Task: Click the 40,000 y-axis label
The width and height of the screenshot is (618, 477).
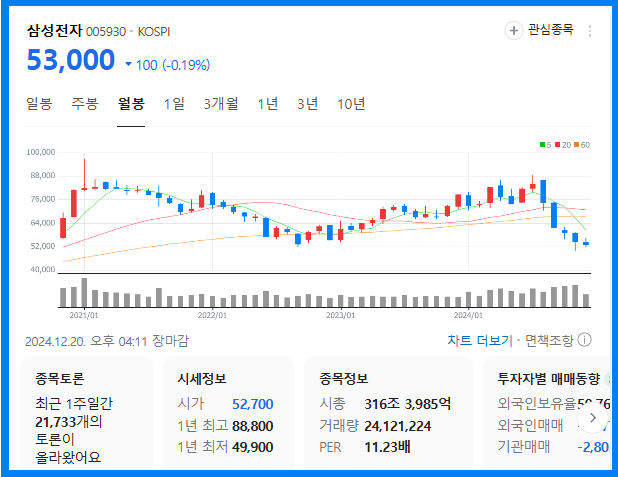Action: click(x=43, y=269)
